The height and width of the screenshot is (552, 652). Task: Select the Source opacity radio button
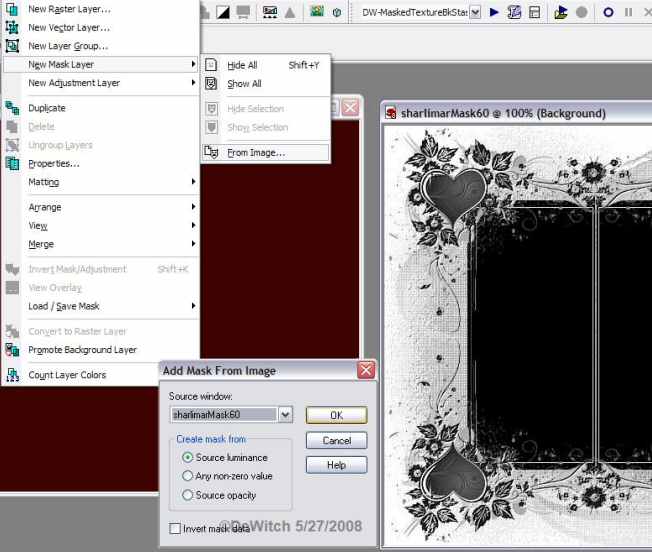coord(187,495)
